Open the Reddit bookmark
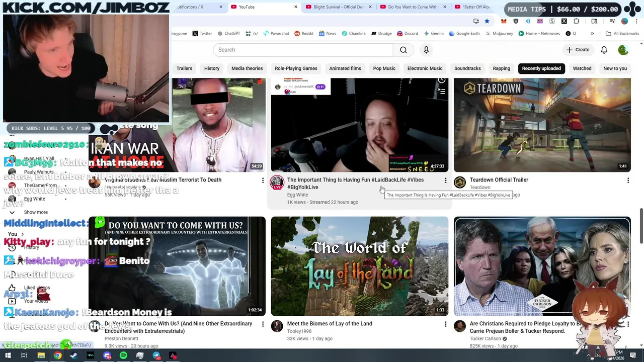Viewport: 644px width, 362px height. (304, 34)
